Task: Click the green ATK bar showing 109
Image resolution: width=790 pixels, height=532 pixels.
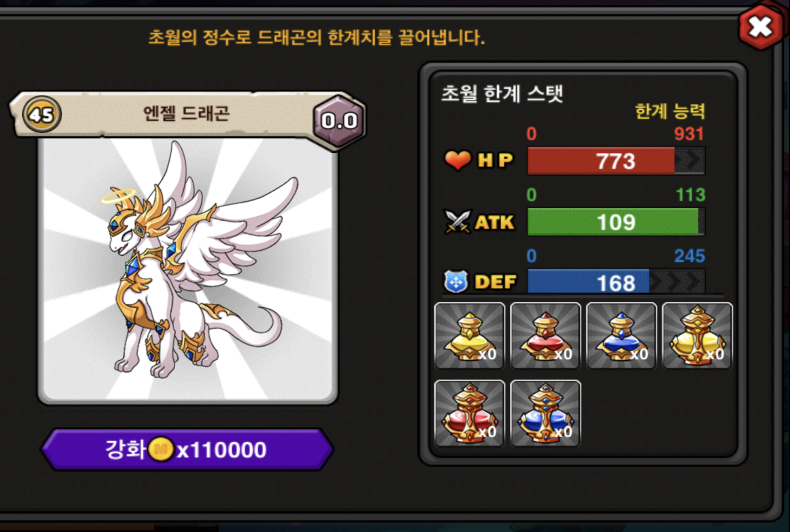Action: (x=616, y=222)
